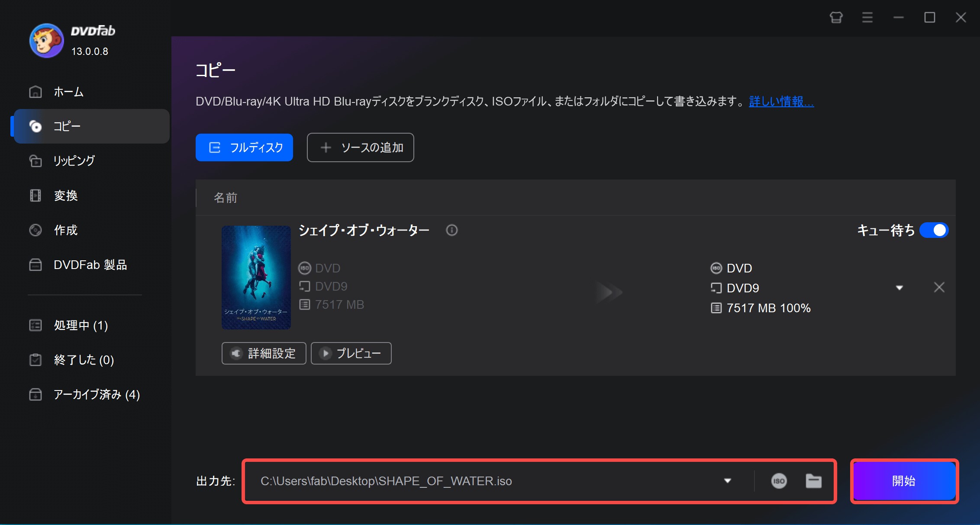980x525 pixels.
Task: Click the コピー page heading
Action: tap(215, 70)
